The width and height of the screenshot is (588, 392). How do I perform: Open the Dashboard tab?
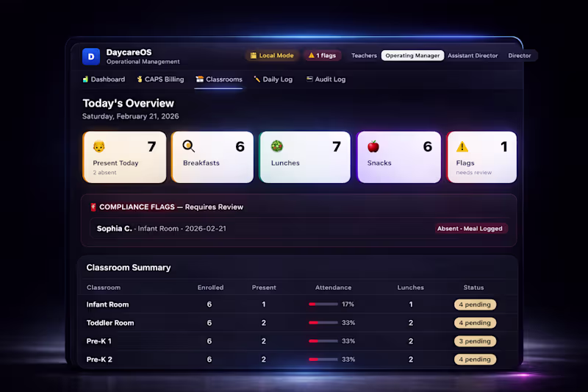104,79
